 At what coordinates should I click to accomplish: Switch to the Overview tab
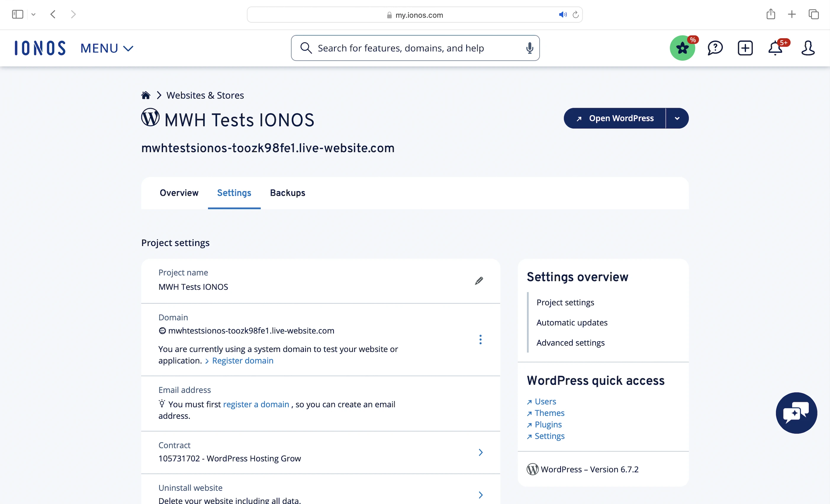click(x=179, y=193)
